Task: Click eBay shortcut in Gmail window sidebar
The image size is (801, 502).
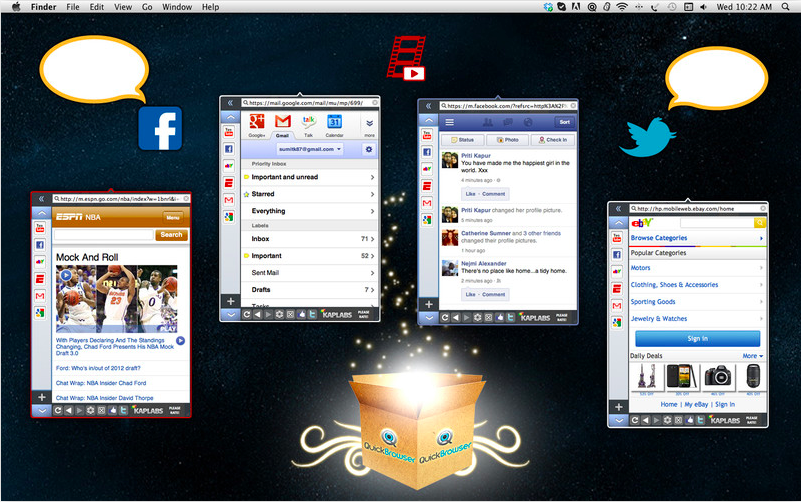Action: point(229,165)
